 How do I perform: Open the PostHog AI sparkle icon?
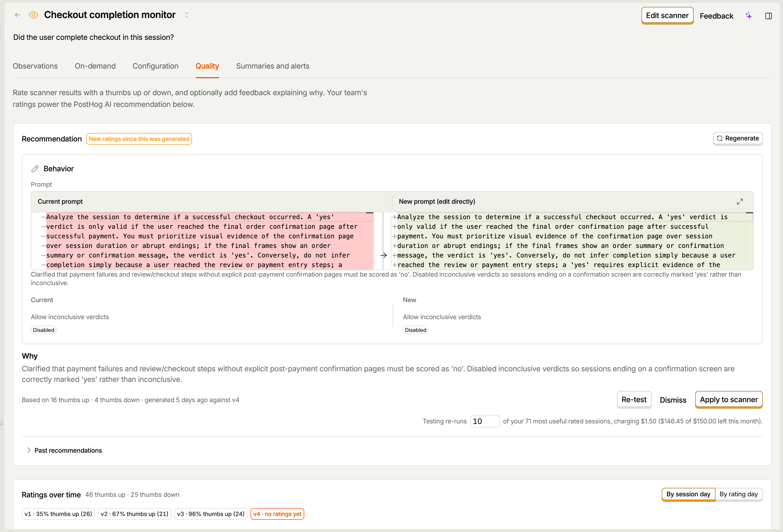pos(749,15)
